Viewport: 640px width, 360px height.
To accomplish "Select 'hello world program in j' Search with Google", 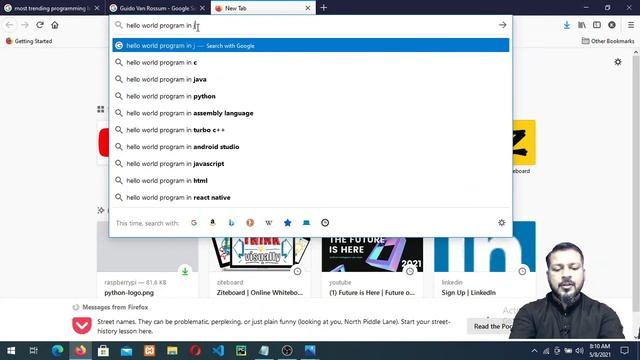I will coord(311,45).
